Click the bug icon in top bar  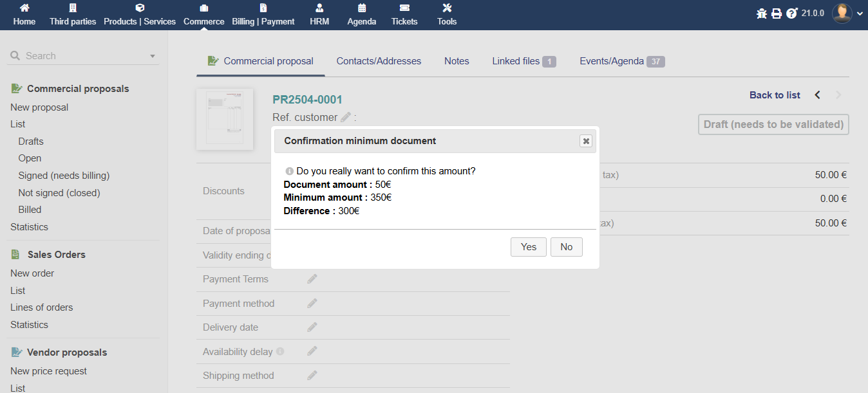762,14
